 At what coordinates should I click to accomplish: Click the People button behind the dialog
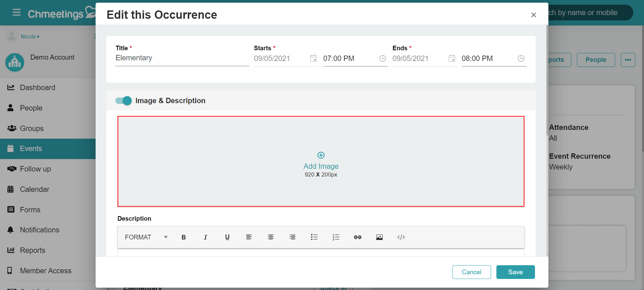[x=596, y=60]
